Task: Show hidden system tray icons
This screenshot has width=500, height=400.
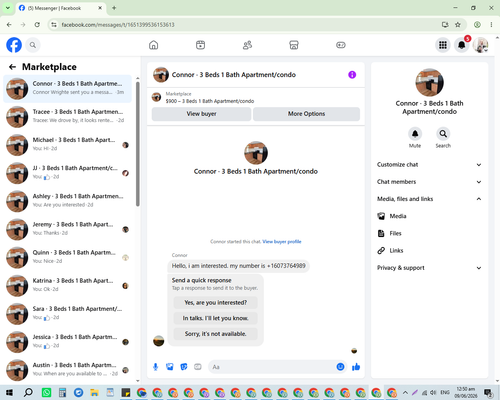Action: tap(405, 392)
